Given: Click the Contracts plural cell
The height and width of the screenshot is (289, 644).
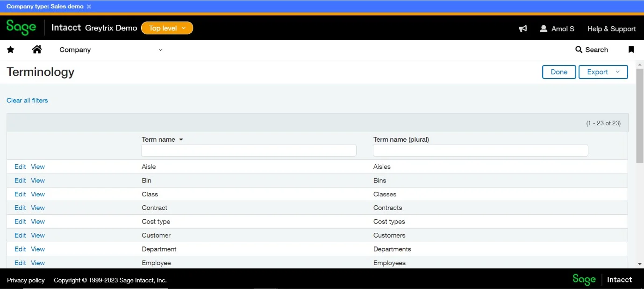Looking at the screenshot, I should pyautogui.click(x=387, y=208).
